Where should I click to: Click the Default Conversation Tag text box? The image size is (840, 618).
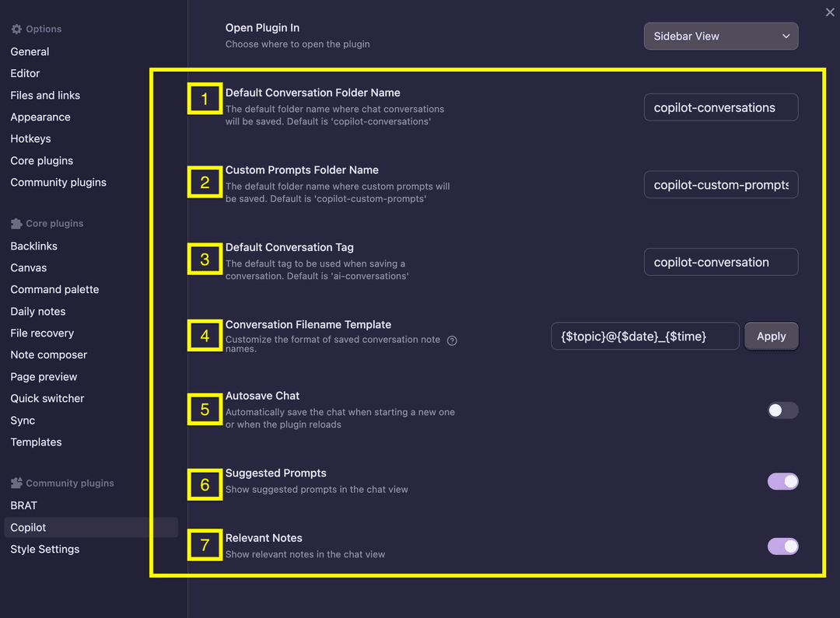click(720, 262)
